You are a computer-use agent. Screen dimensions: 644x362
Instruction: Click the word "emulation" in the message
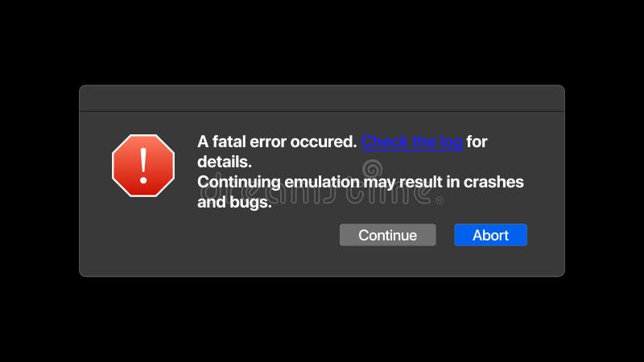click(322, 182)
